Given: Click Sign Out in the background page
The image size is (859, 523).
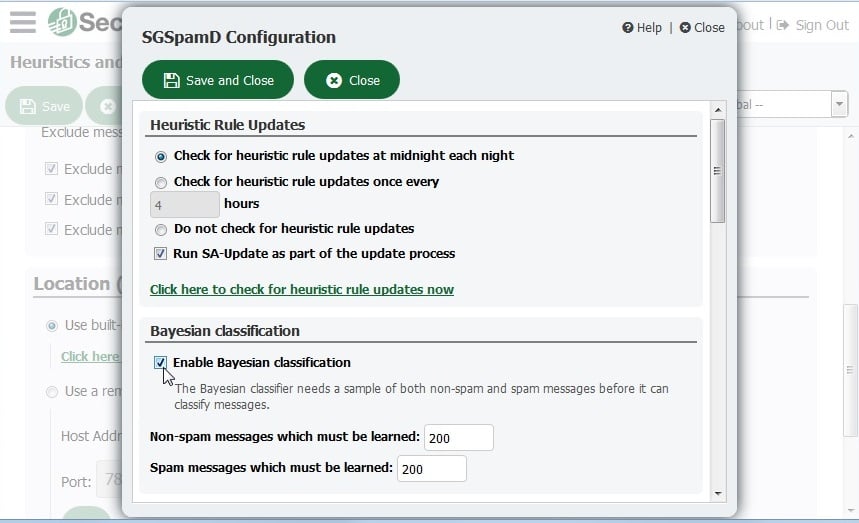Looking at the screenshot, I should coord(822,25).
